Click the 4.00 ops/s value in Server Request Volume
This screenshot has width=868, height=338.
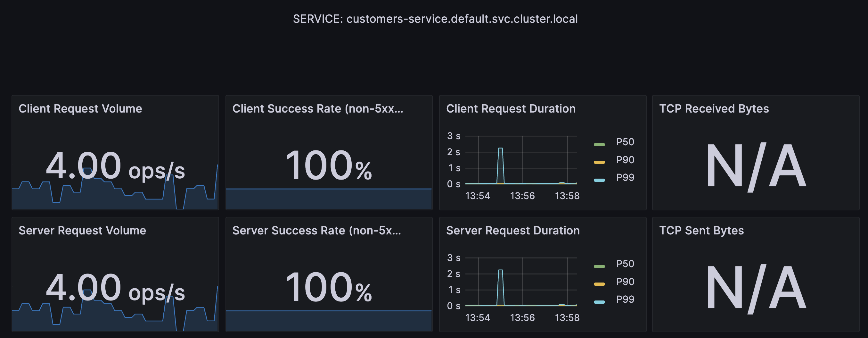coord(115,288)
